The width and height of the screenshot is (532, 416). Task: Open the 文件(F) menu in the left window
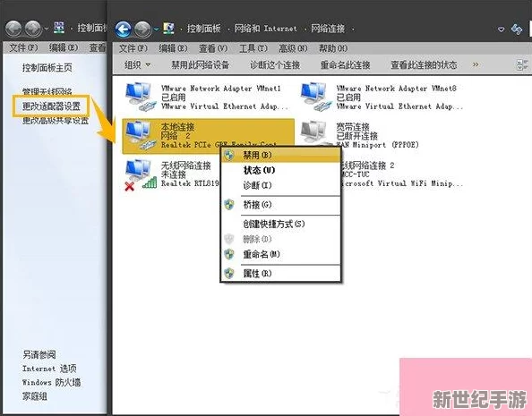pyautogui.click(x=23, y=47)
